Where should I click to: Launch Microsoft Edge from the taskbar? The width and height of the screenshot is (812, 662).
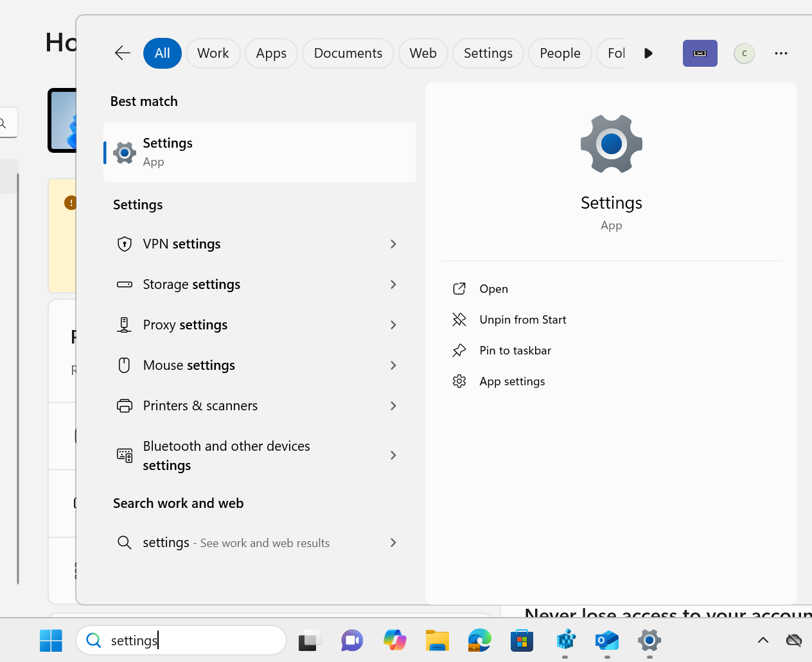tap(479, 640)
